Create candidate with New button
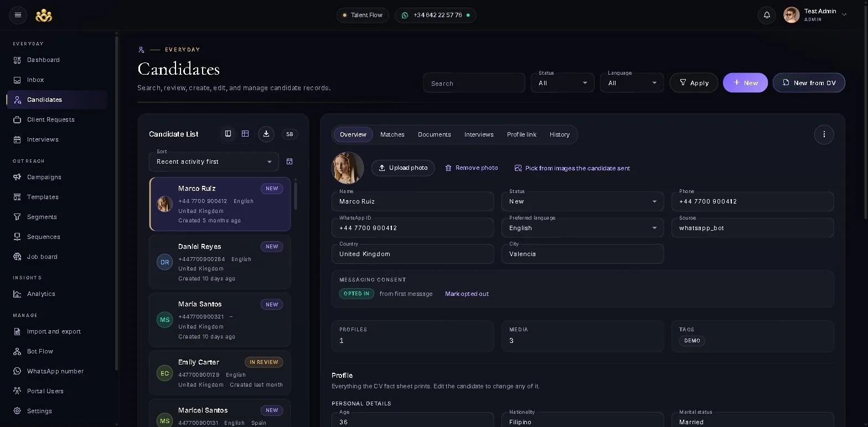This screenshot has height=427, width=868. [x=745, y=83]
